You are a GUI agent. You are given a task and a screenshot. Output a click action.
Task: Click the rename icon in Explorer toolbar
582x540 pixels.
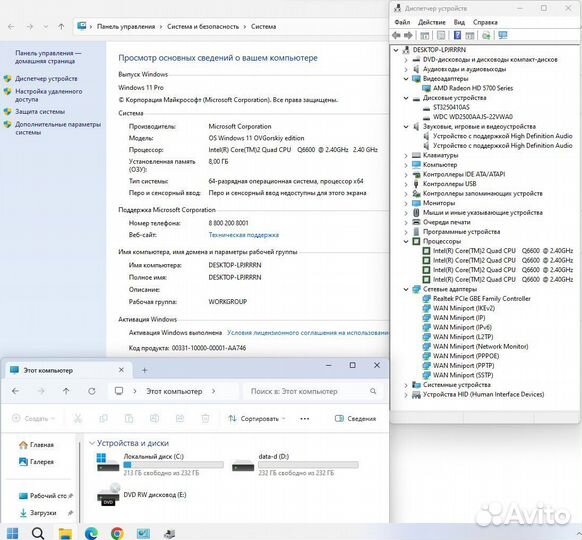coord(154,419)
